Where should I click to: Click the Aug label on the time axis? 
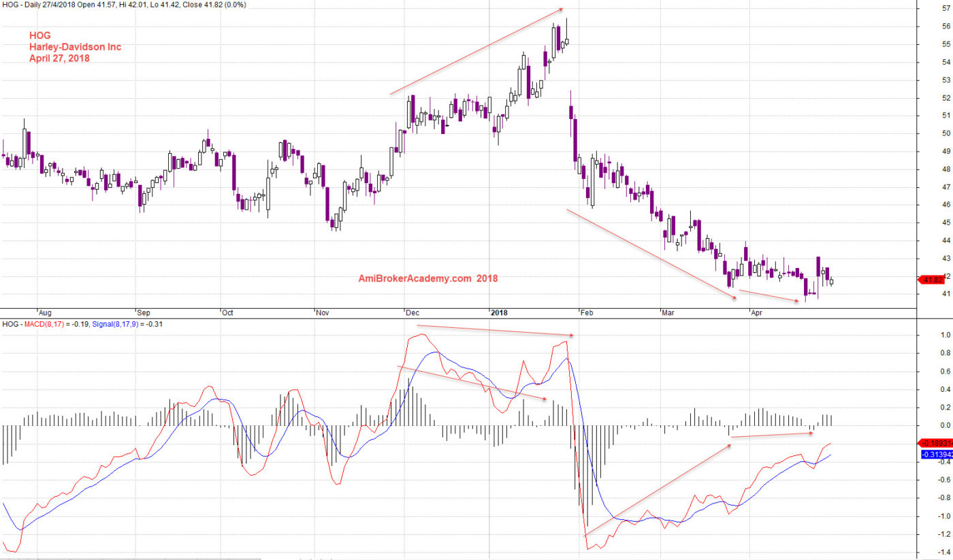46,314
